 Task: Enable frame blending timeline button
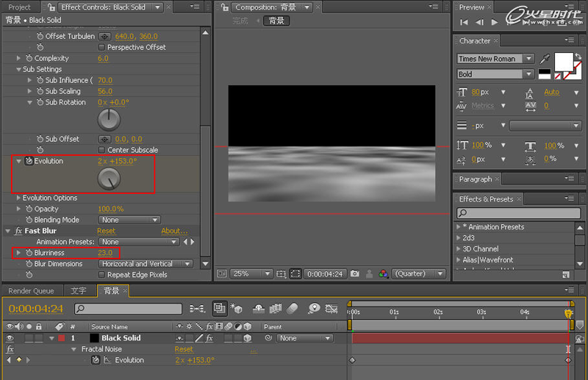coord(275,309)
